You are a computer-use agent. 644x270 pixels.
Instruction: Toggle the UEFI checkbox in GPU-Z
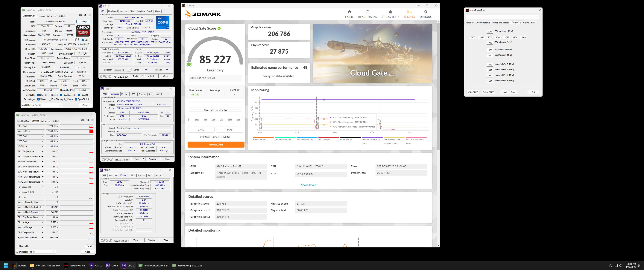click(x=83, y=40)
